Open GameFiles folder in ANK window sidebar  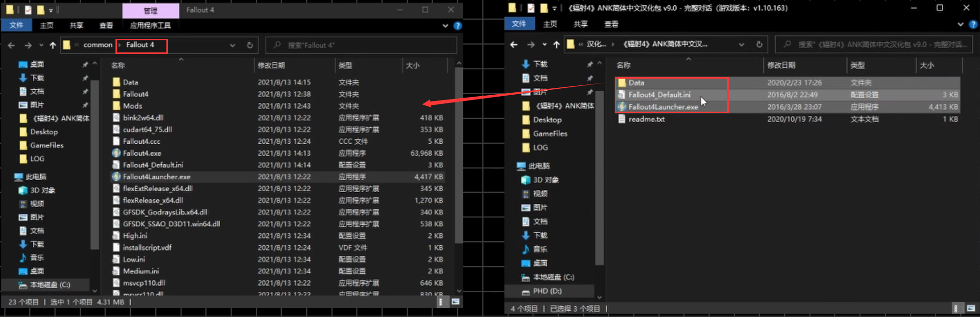pyautogui.click(x=544, y=133)
